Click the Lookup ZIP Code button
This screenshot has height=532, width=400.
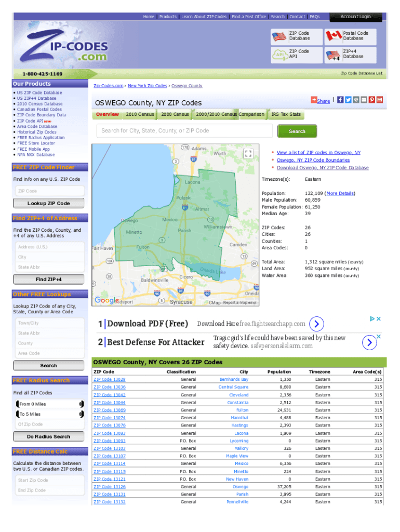pos(49,203)
